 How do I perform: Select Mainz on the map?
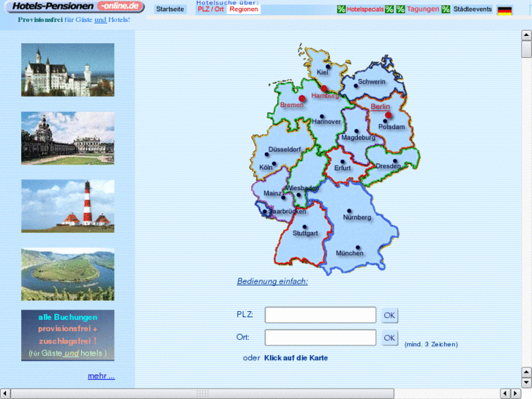[x=272, y=193]
